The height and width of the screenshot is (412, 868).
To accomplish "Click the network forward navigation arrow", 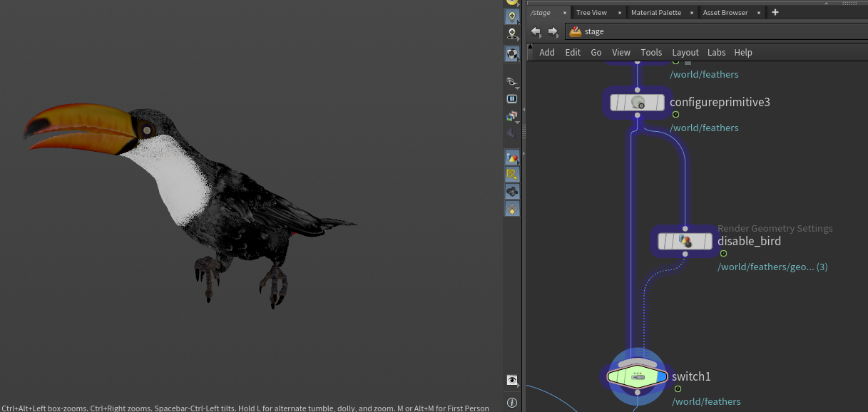I will [x=553, y=31].
